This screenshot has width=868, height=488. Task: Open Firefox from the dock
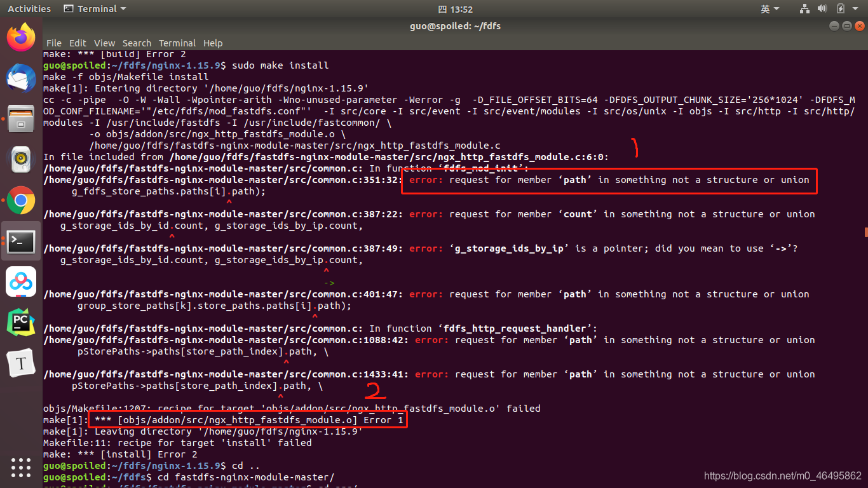(x=21, y=37)
